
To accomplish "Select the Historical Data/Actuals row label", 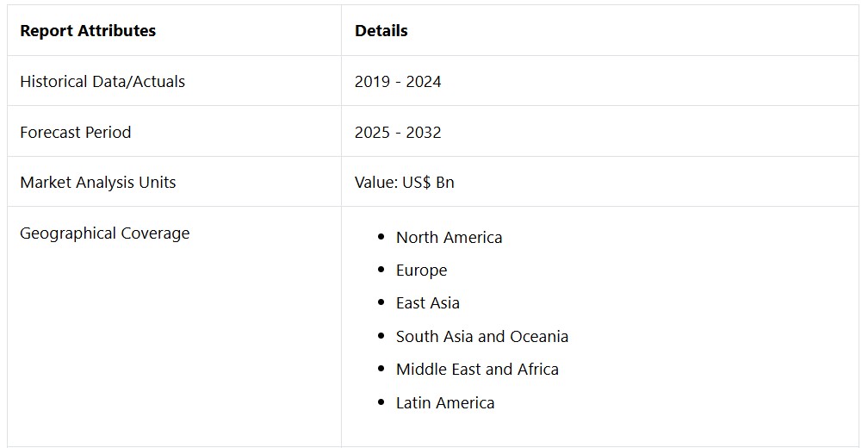I will coord(102,81).
